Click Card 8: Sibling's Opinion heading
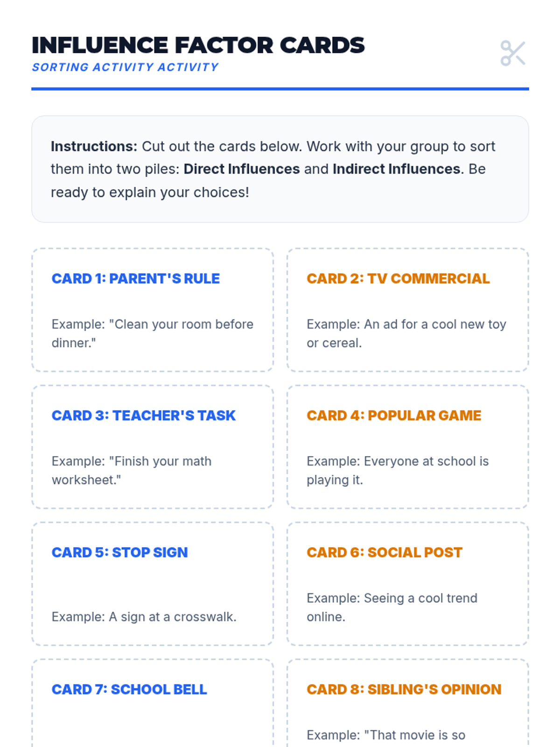The height and width of the screenshot is (747, 560). 404,690
